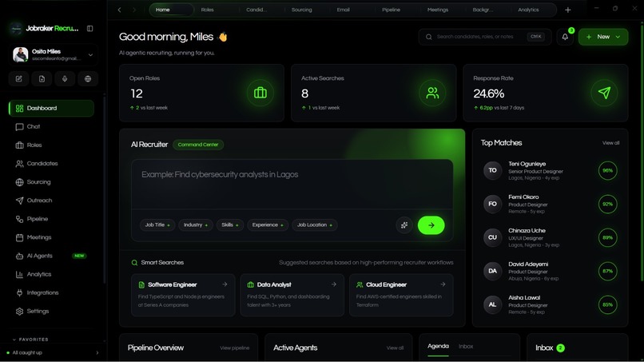Screen dimensions: 644x362
Task: Select the Skills filter chip
Action: (x=230, y=225)
